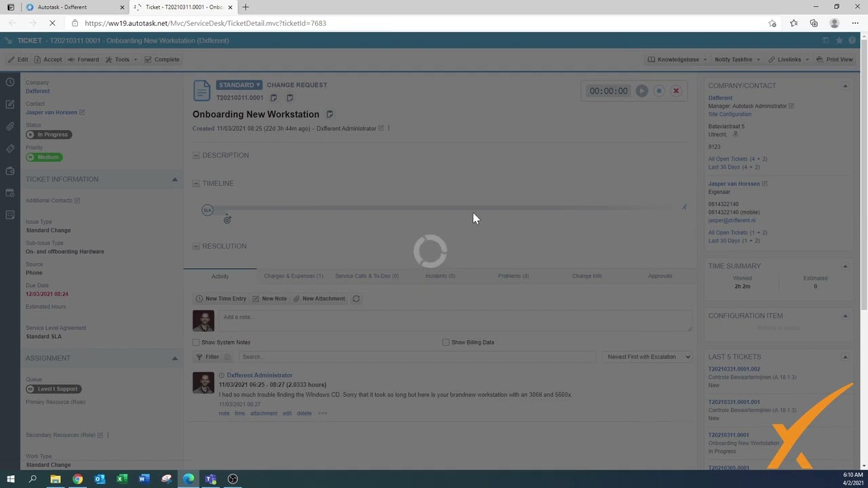Image resolution: width=868 pixels, height=488 pixels.
Task: Edit contact Jasper van Horssen pencil icon
Action: (82, 113)
